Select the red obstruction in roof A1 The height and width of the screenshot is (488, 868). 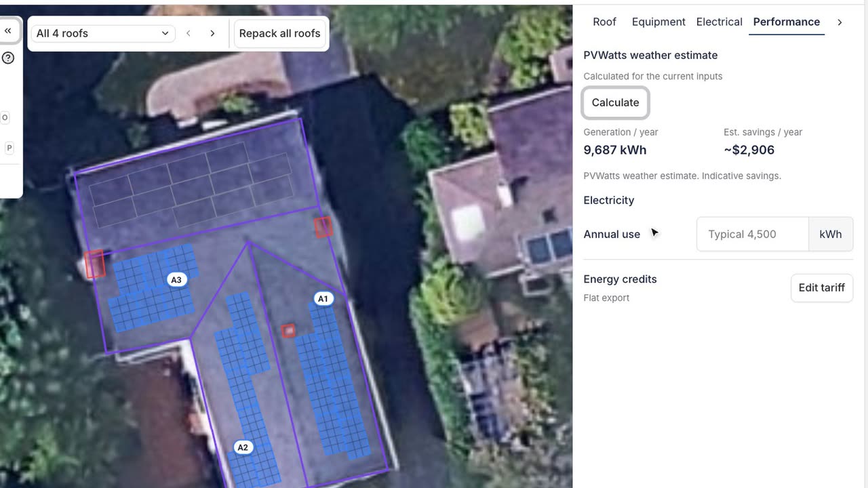pyautogui.click(x=288, y=331)
